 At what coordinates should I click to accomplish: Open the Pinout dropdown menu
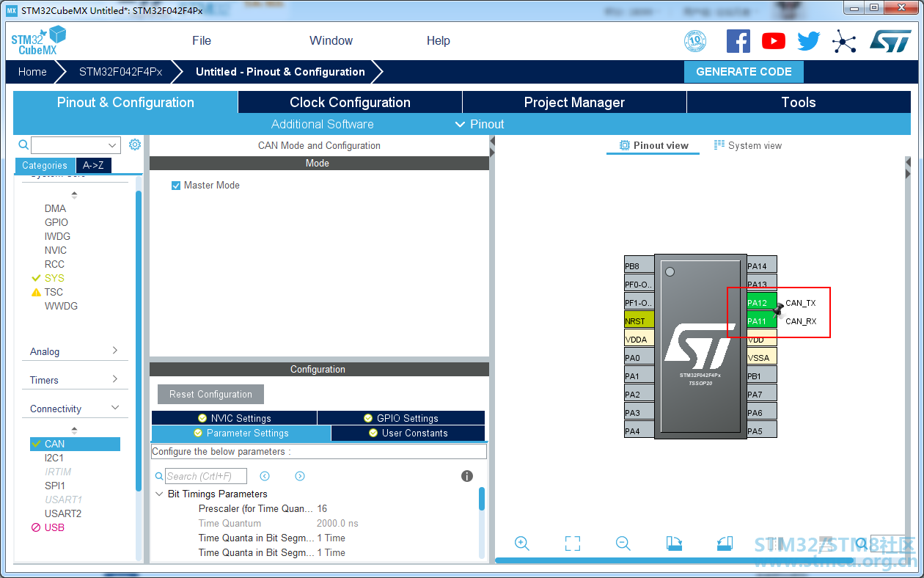click(x=480, y=124)
